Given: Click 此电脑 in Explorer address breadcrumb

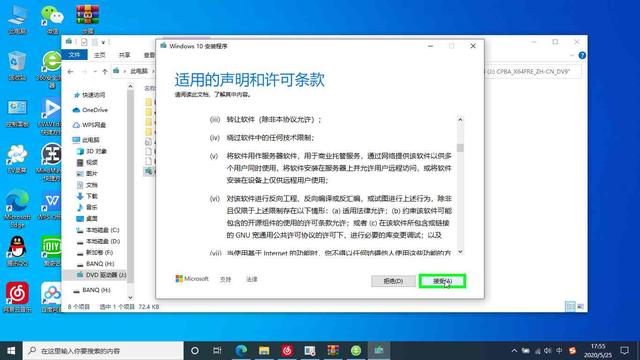Looking at the screenshot, I should point(139,71).
